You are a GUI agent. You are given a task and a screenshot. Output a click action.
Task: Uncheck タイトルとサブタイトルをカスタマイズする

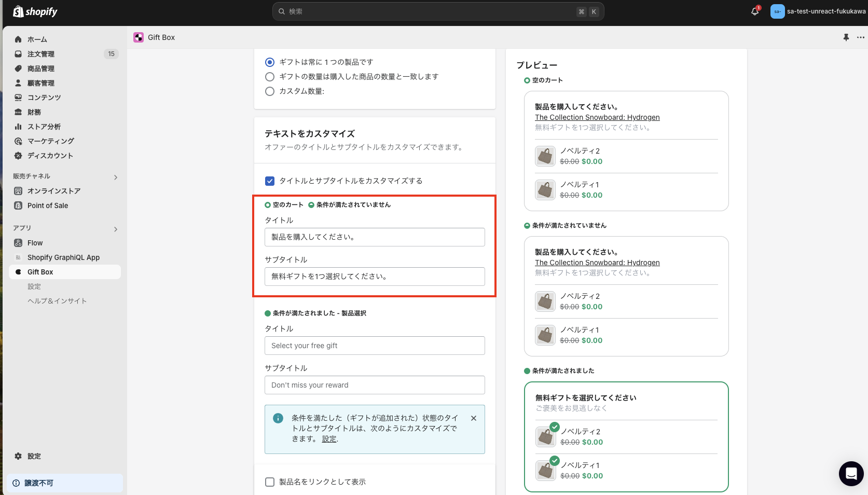click(270, 181)
